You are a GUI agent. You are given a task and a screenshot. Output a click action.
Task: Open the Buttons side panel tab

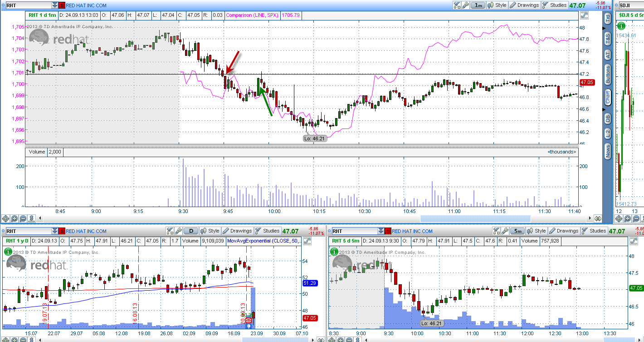(608, 75)
